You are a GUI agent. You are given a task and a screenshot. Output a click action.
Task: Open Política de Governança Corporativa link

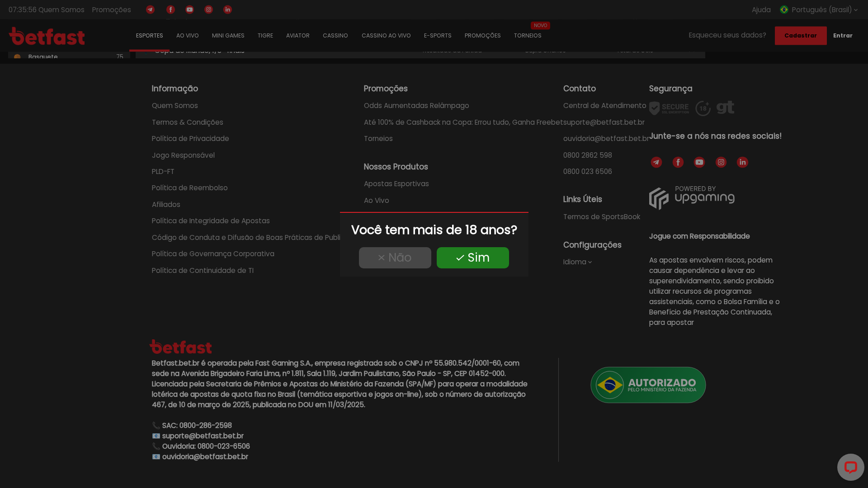coord(213,254)
